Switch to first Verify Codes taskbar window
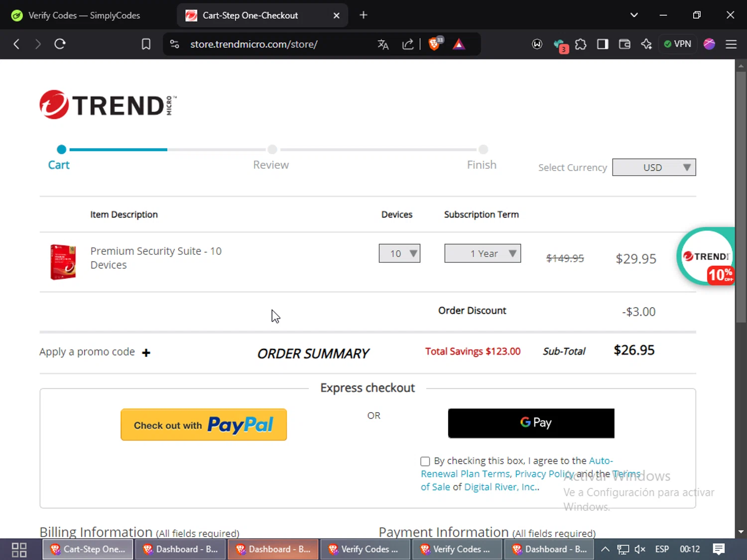Screen dimensions: 747x560 366,550
